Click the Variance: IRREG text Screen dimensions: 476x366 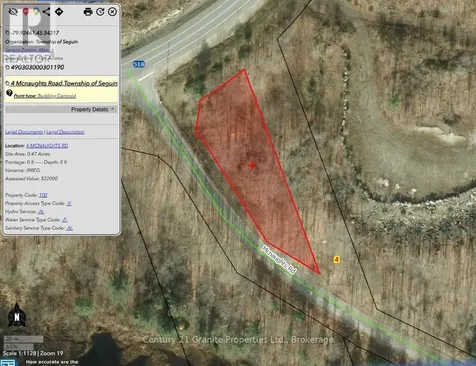pyautogui.click(x=22, y=170)
